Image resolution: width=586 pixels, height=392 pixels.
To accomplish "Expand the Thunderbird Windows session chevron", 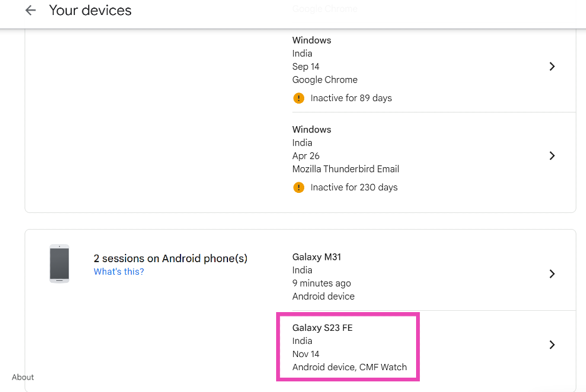I will coord(552,155).
